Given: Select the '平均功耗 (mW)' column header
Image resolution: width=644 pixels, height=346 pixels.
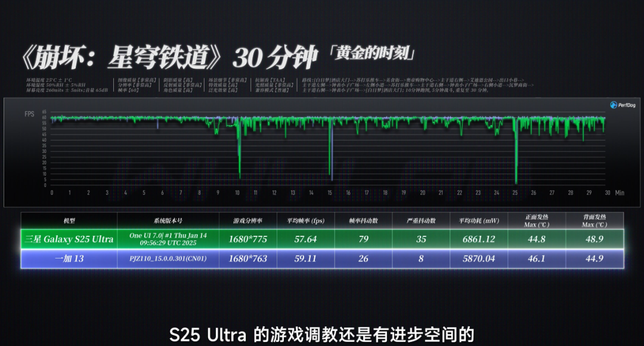Looking at the screenshot, I should coord(479,220).
